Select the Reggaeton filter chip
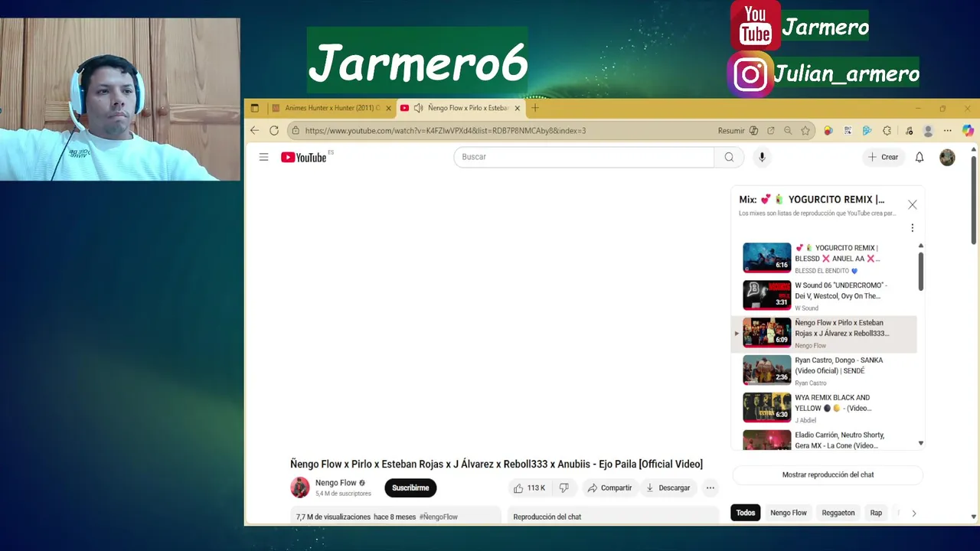Viewport: 980px width, 551px height. click(x=838, y=513)
